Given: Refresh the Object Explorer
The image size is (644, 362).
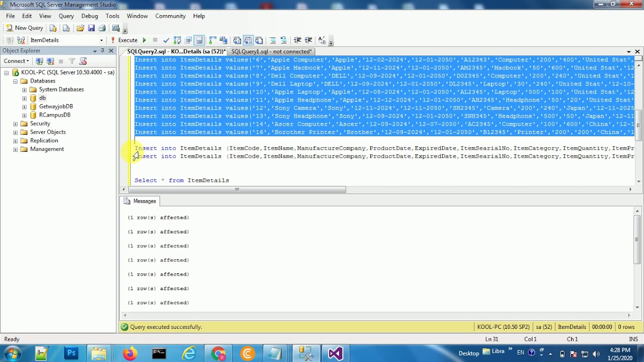Looking at the screenshot, I should 83,61.
